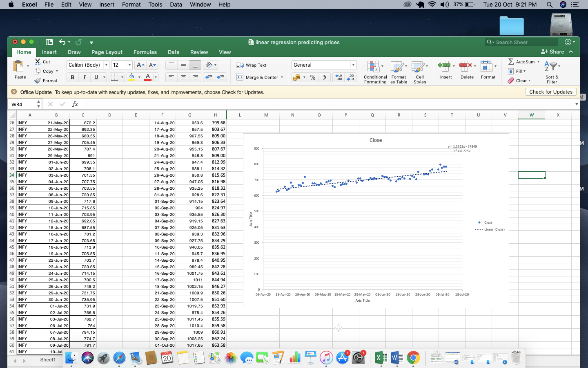This screenshot has width=588, height=368.
Task: Increase font size with the large A icon
Action: 140,65
